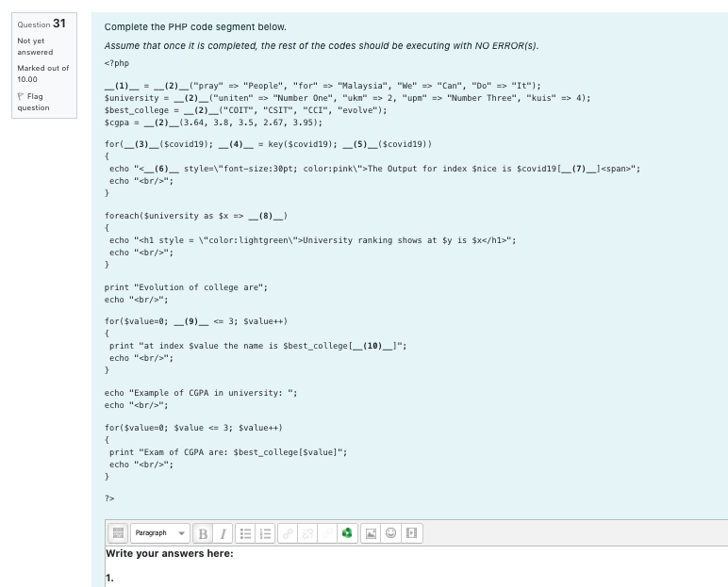The width and height of the screenshot is (728, 587).
Task: Open the Paragraph format dropdown
Action: click(160, 533)
